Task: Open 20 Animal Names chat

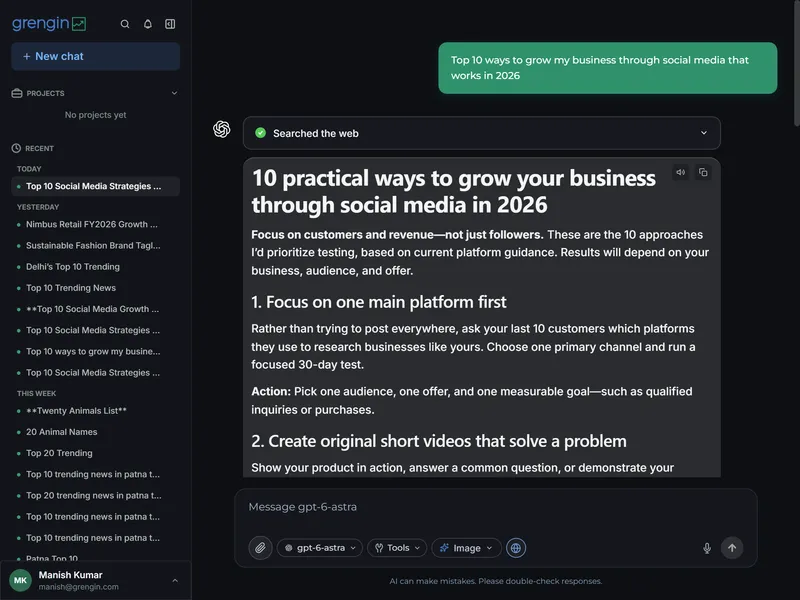Action: (95, 432)
